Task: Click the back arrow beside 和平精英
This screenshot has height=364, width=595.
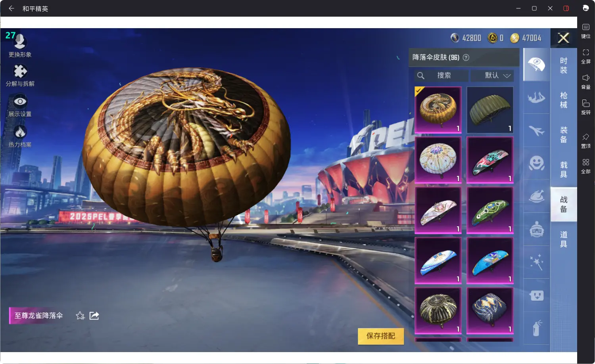Action: [11, 8]
